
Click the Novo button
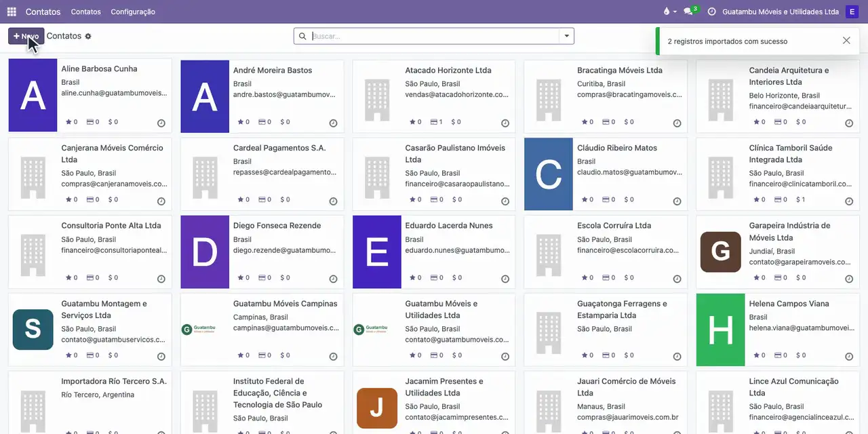(26, 36)
